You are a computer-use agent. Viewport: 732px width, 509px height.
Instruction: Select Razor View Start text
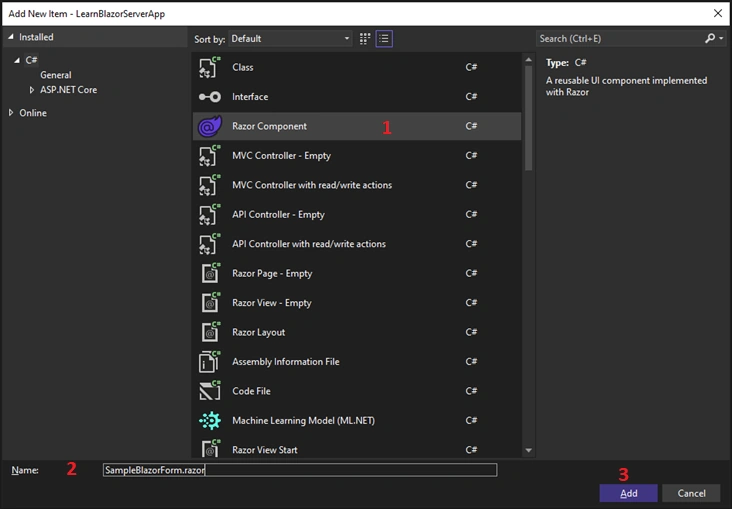pos(265,450)
